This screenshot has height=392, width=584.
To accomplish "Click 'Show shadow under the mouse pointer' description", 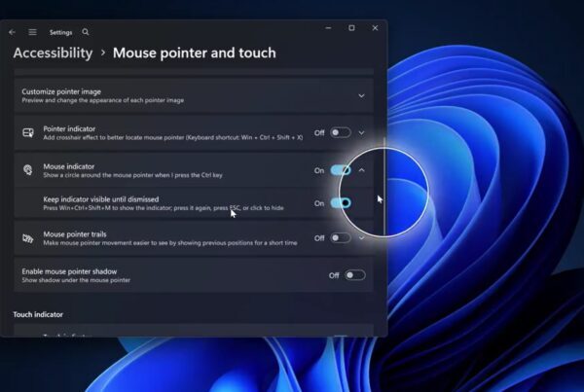I will click(76, 280).
